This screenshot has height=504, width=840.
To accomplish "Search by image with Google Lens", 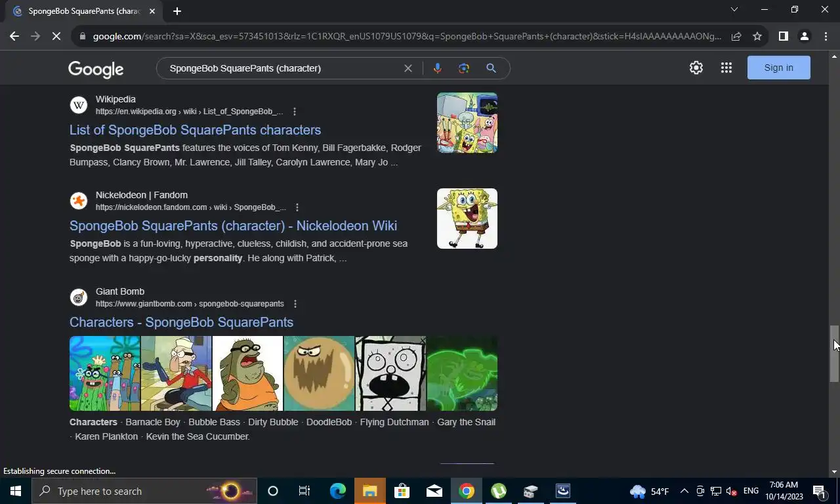I will coord(464,68).
